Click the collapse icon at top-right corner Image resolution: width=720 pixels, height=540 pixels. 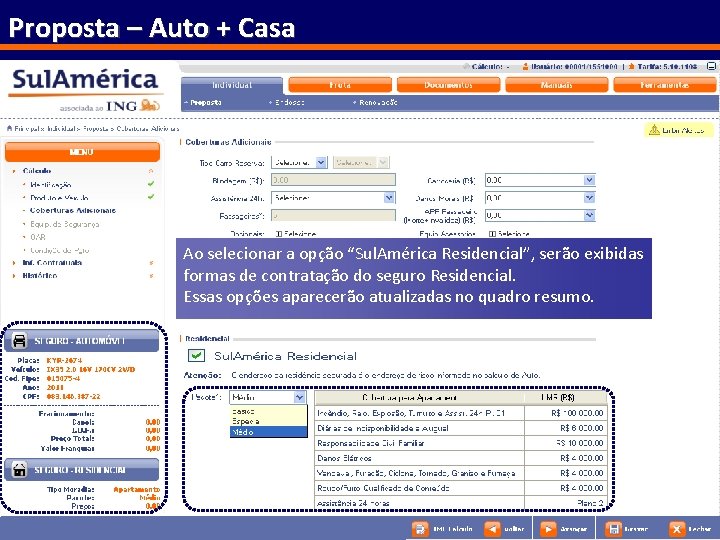711,66
